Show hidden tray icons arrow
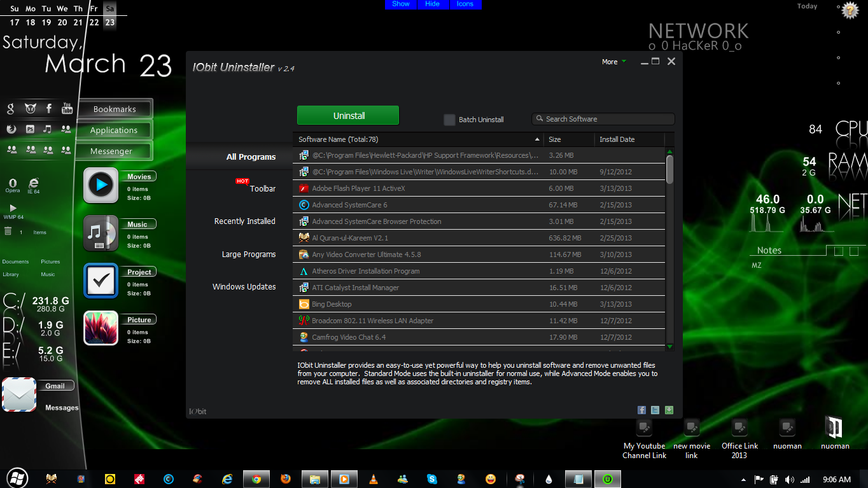868x488 pixels. click(x=743, y=479)
